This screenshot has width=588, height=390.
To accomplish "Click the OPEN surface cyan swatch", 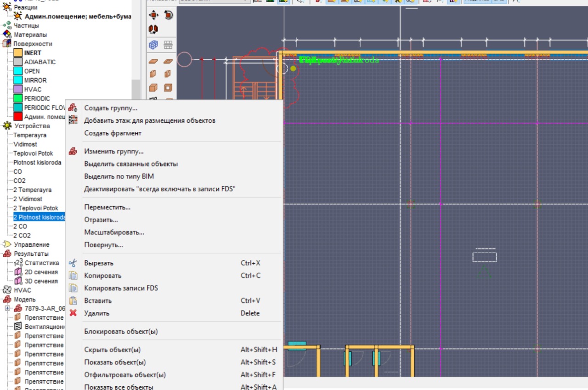I will 18,71.
